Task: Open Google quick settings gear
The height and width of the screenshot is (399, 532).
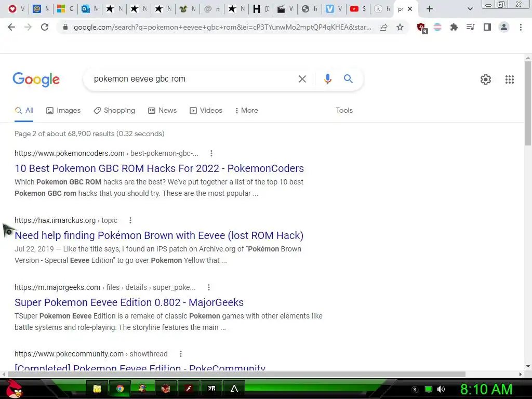Action: (486, 79)
